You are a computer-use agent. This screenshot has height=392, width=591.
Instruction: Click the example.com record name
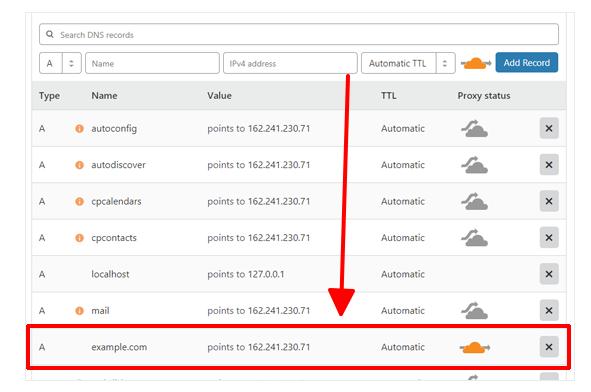(119, 347)
